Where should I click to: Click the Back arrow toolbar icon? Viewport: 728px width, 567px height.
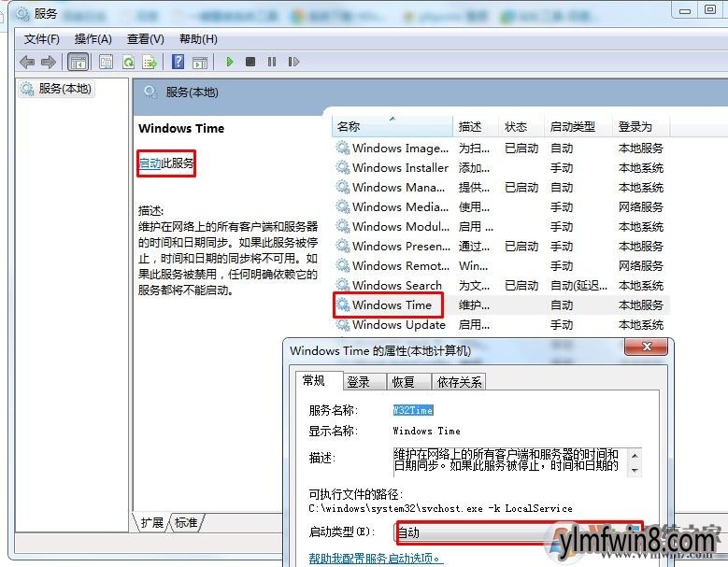(x=27, y=62)
